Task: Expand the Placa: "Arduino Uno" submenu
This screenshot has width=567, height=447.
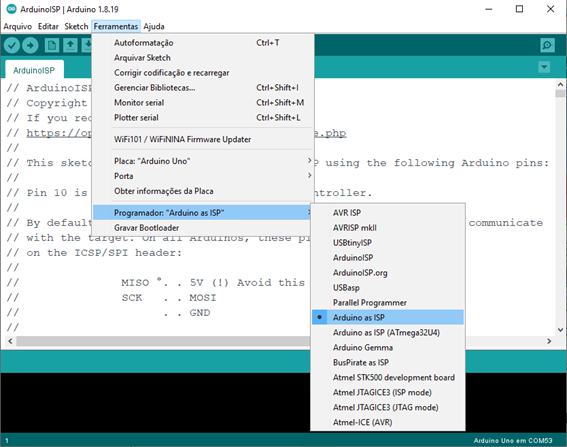Action: (x=202, y=161)
